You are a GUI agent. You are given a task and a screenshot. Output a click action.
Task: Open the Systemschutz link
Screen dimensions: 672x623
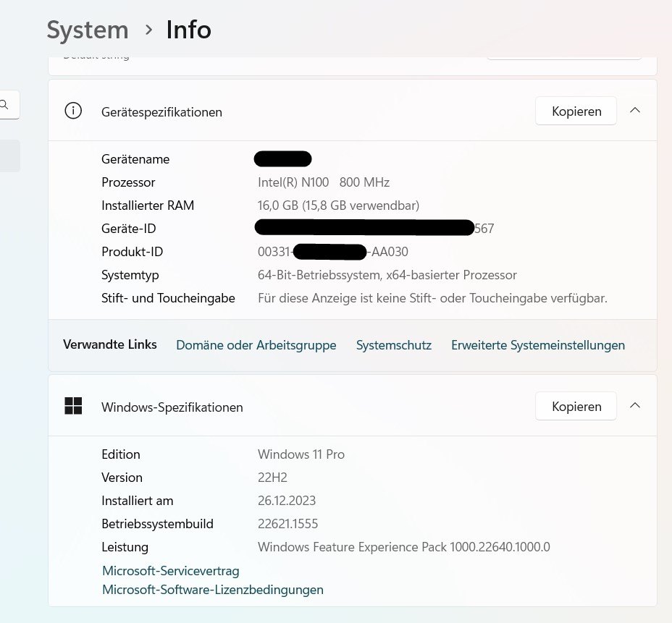[x=393, y=345]
